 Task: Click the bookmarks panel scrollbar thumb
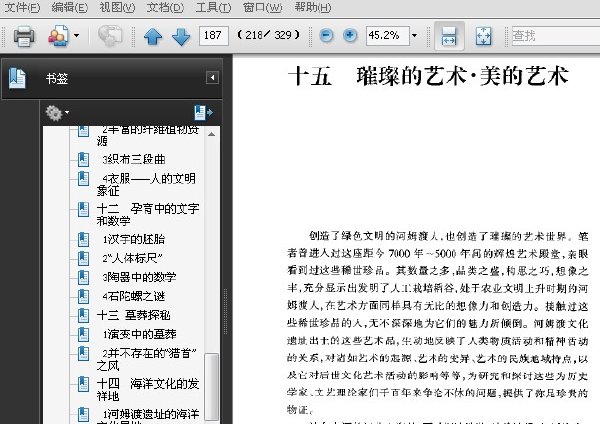click(x=211, y=386)
